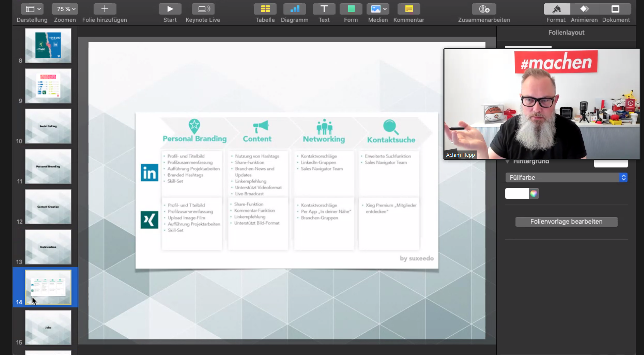Click 'Live-Broadcast' bullet text
Viewport: 644px width, 355px height.
coord(249,194)
